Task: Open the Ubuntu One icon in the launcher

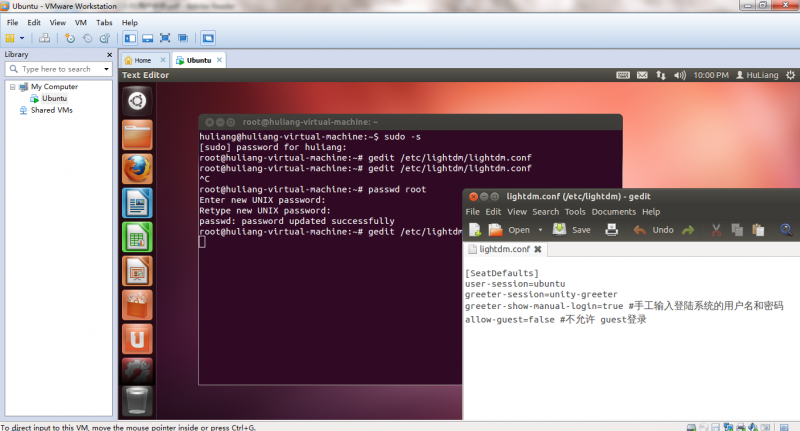Action: coord(137,339)
